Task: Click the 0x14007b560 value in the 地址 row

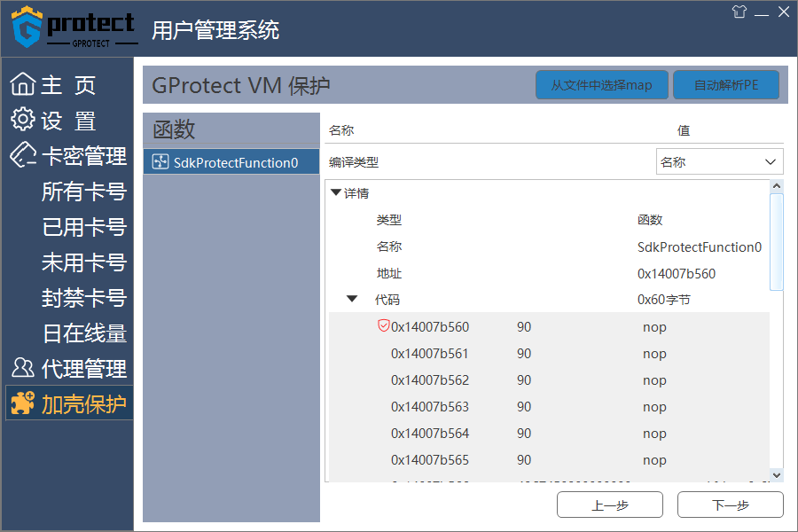Action: (x=677, y=273)
